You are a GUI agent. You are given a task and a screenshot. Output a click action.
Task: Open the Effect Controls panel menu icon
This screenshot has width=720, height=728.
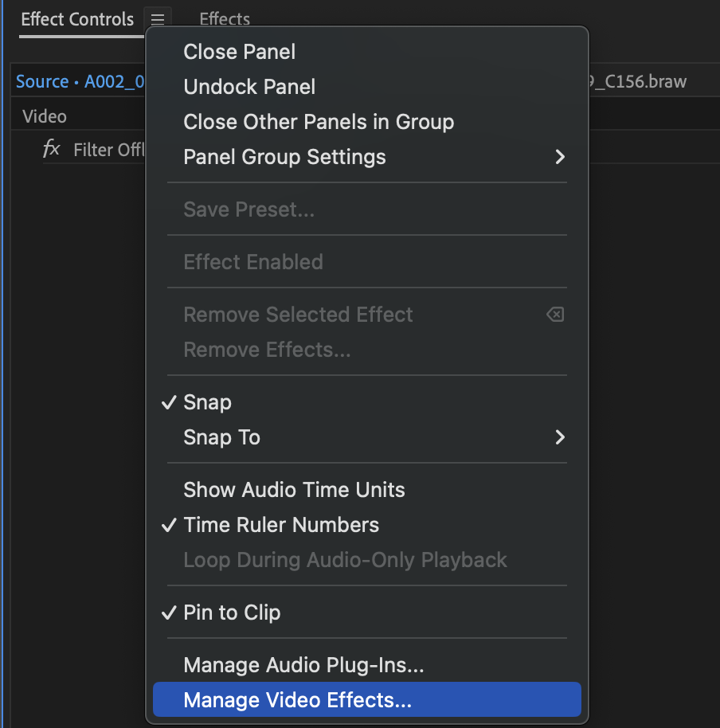[158, 18]
